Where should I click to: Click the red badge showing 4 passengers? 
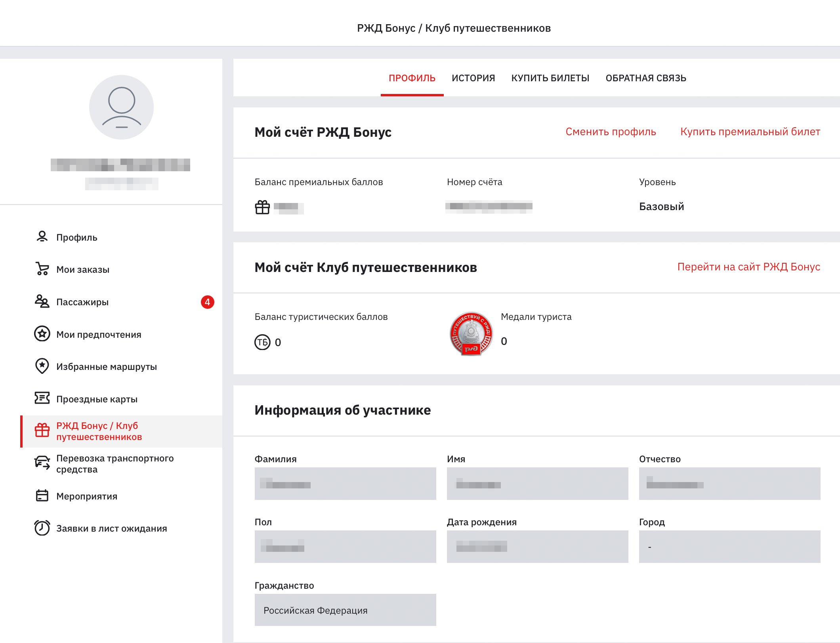(x=208, y=302)
